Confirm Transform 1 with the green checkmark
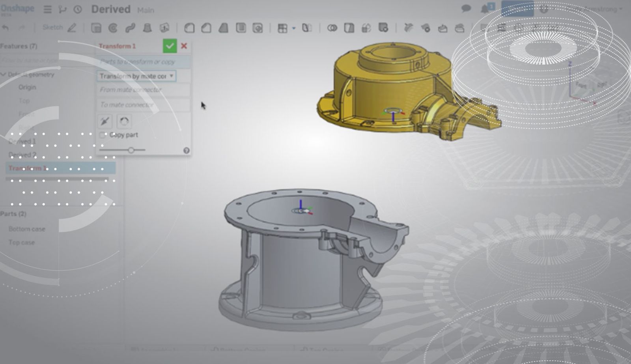The width and height of the screenshot is (631, 364). (x=170, y=46)
